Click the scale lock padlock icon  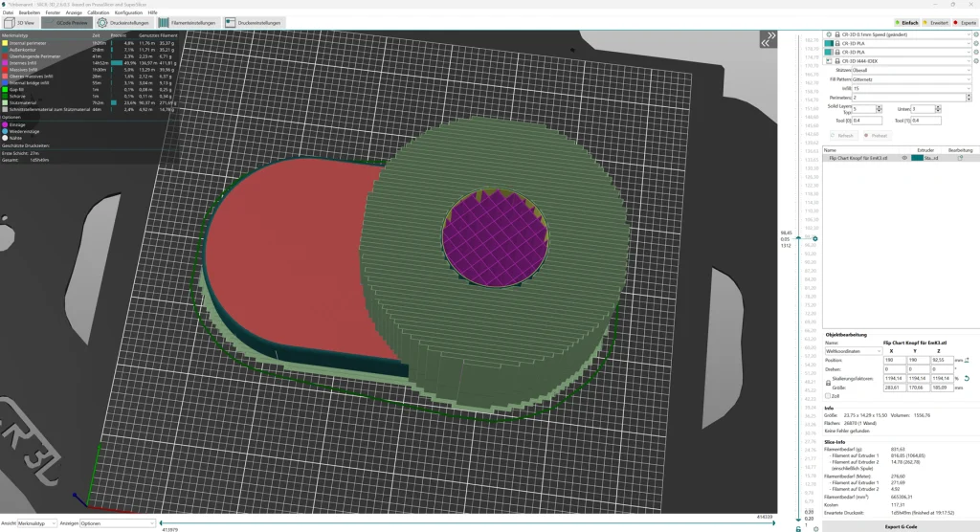pyautogui.click(x=828, y=384)
